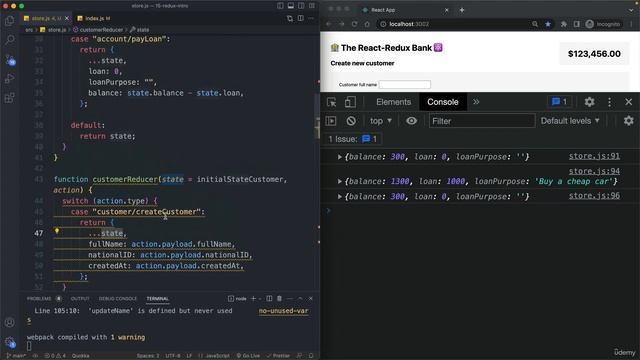Clear the console with the ban icon
Screen dimensions: 640x360
(351, 121)
